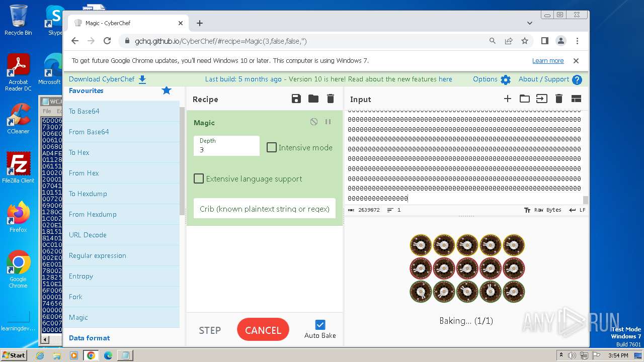
Task: Open the About / Support help icon
Action: coord(577,79)
